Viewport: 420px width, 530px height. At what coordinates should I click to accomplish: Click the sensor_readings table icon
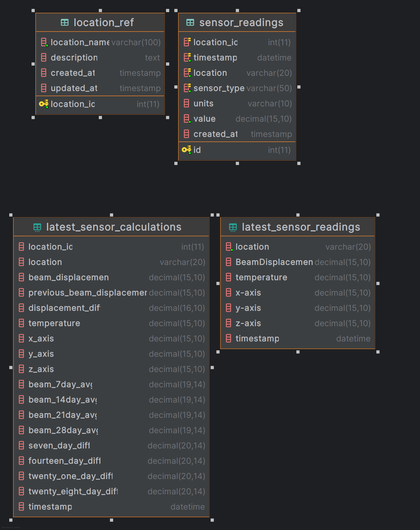[190, 22]
